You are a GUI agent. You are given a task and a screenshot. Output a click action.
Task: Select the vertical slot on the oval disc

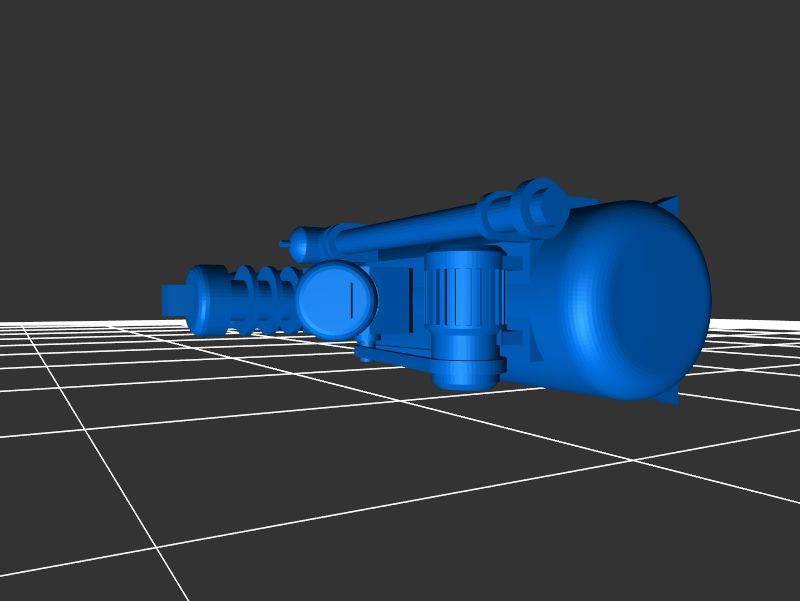tap(354, 297)
